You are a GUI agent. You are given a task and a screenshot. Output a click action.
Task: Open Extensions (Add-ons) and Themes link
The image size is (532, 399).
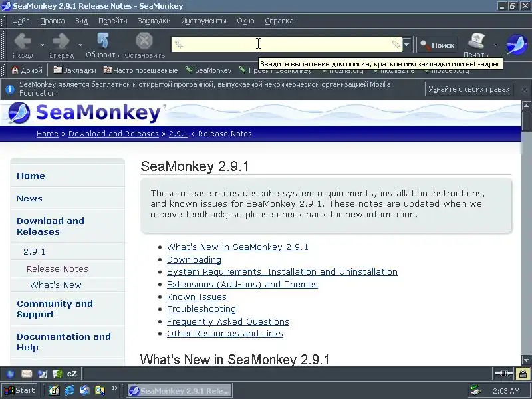242,285
